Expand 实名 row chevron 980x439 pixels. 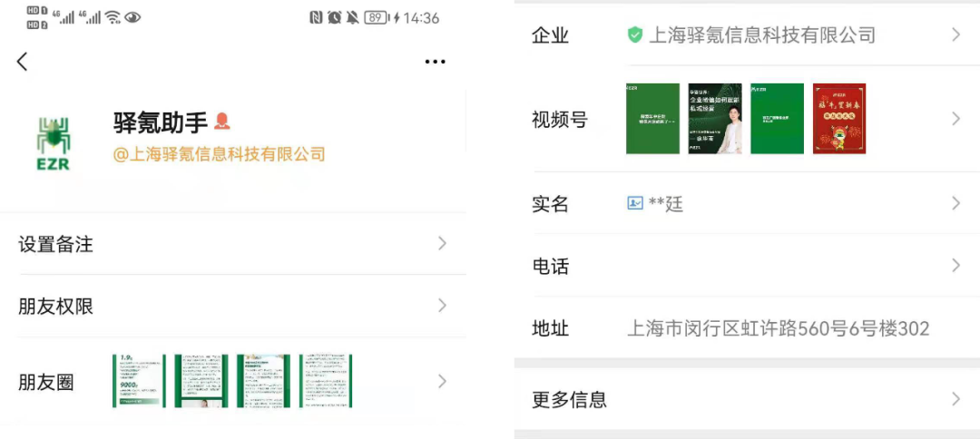[955, 203]
